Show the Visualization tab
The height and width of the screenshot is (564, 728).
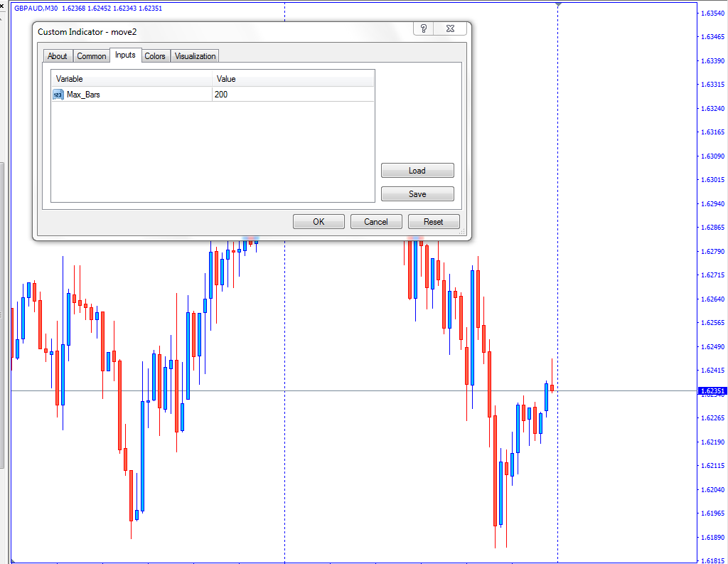tap(195, 56)
